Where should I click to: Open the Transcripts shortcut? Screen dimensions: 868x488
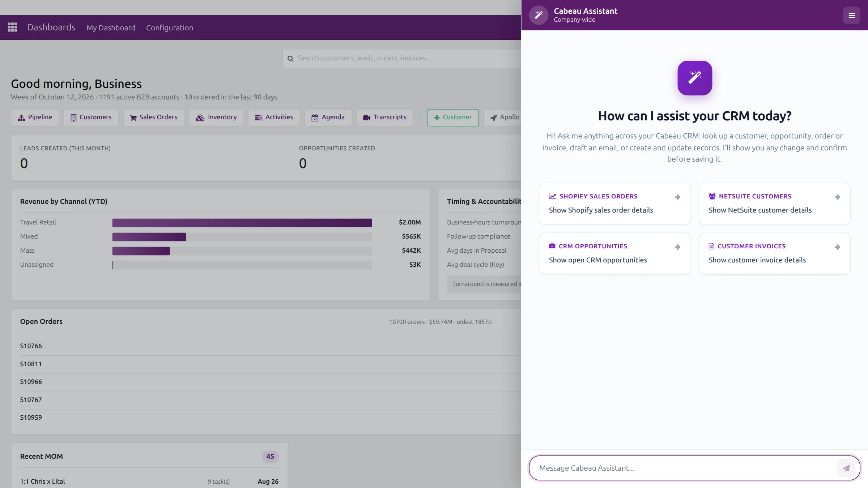384,117
